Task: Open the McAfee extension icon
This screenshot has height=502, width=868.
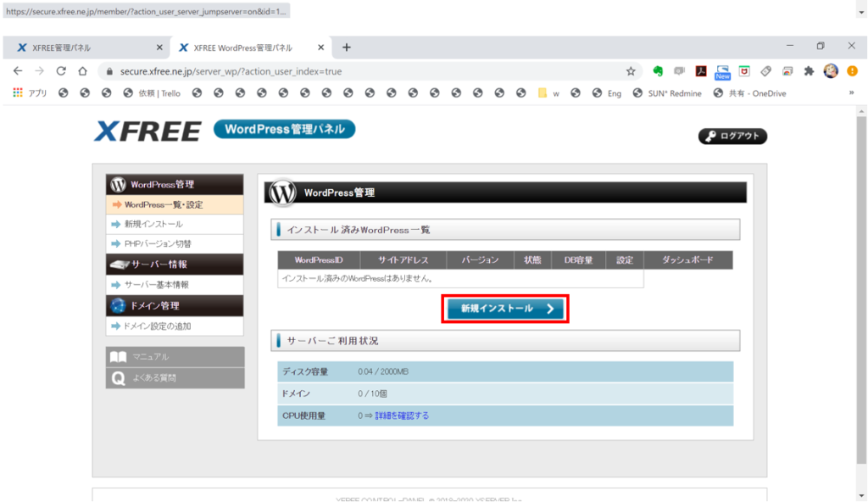Action: pos(743,72)
